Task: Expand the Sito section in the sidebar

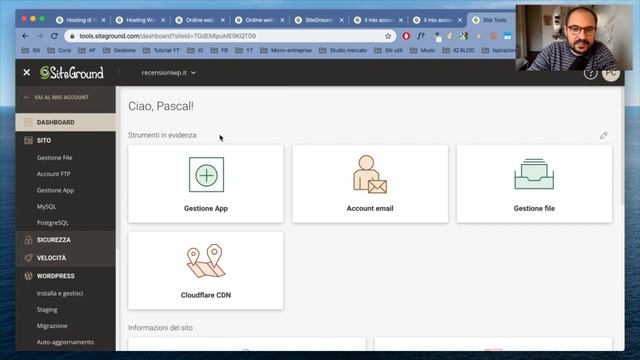Action: pos(65,140)
